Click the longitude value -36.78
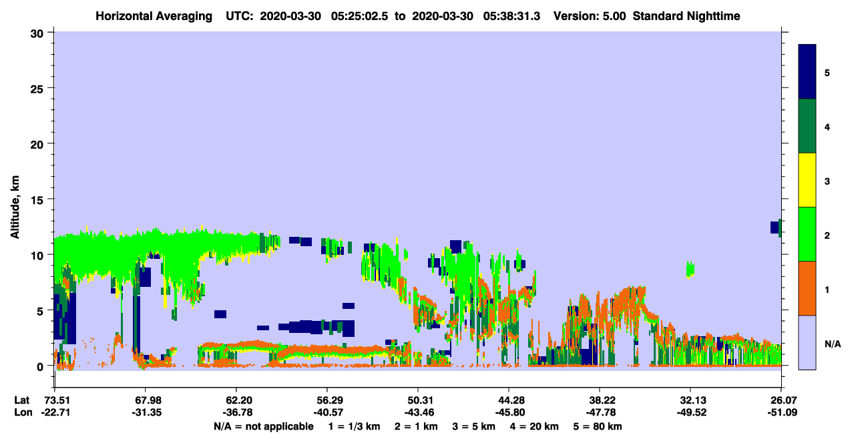Screen dimensions: 868x445 pyautogui.click(x=236, y=412)
